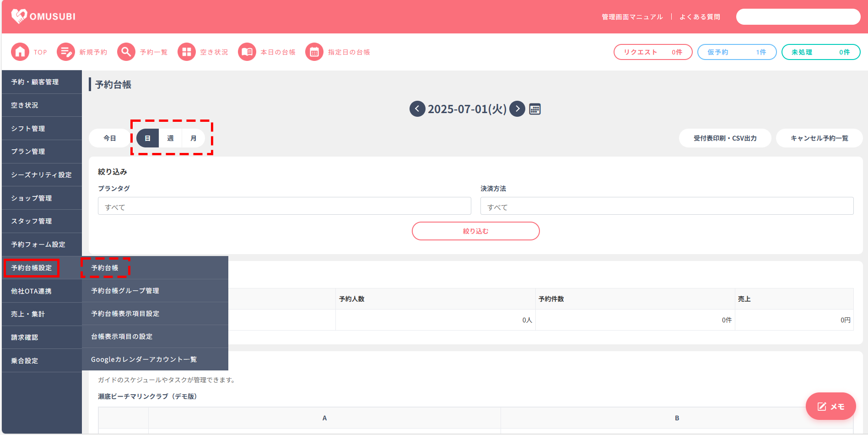Go to next day arrow
Image resolution: width=868 pixels, height=435 pixels.
[x=517, y=109]
